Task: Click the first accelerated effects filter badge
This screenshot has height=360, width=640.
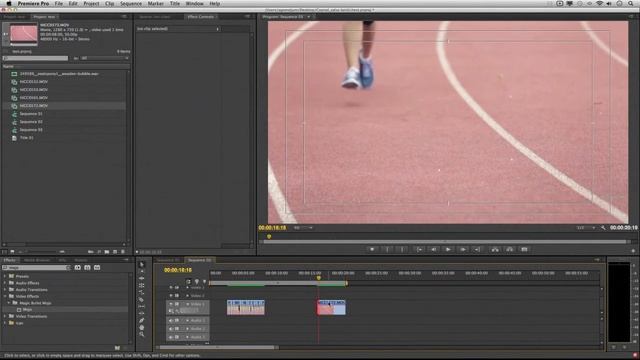Action: point(78,267)
